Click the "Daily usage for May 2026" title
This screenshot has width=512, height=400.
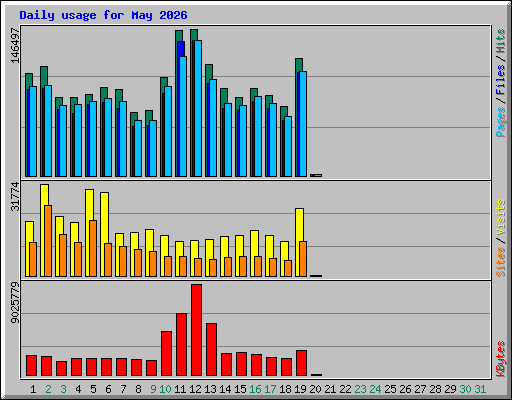tap(103, 15)
